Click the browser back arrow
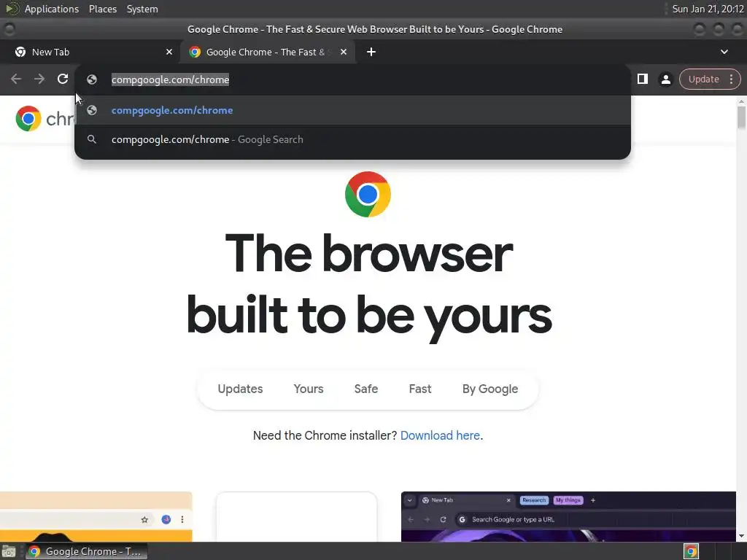747x560 pixels. (16, 79)
